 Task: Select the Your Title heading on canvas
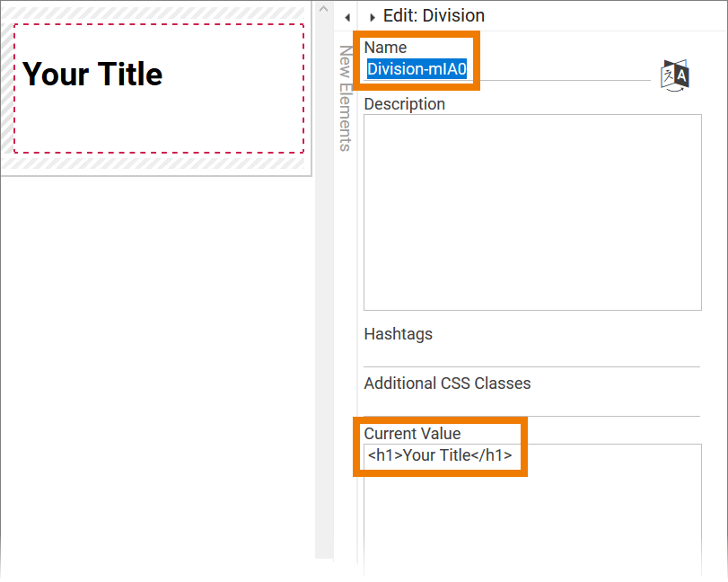[92, 75]
